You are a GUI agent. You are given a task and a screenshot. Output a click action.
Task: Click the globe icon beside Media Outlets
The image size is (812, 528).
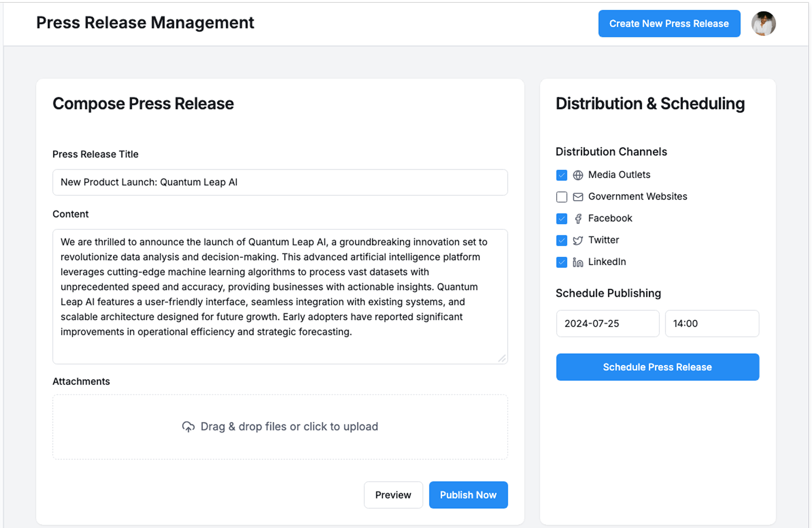pyautogui.click(x=578, y=175)
